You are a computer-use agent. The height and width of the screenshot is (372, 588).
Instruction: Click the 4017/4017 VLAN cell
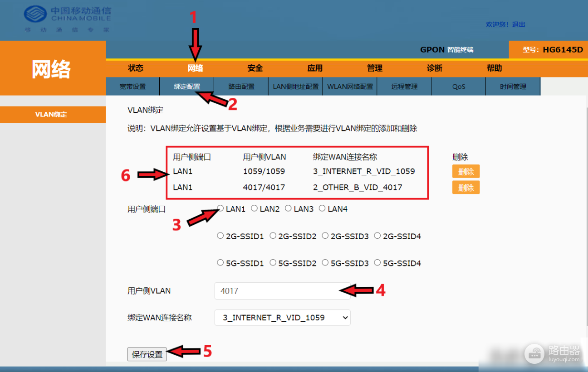coord(264,187)
